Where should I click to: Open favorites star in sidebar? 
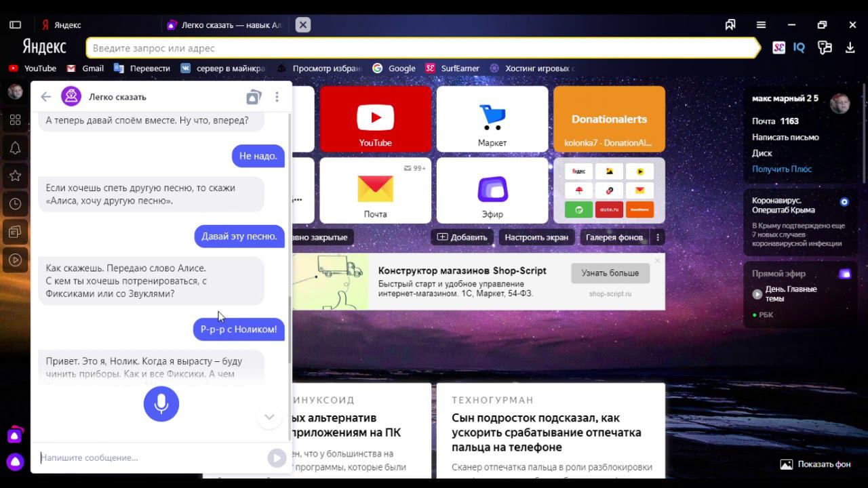15,176
